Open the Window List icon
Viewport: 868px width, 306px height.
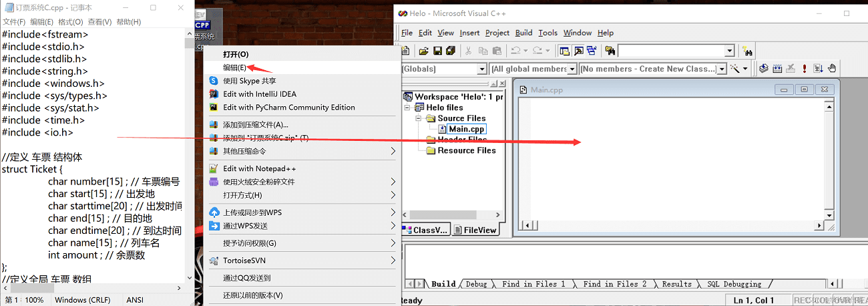click(591, 51)
